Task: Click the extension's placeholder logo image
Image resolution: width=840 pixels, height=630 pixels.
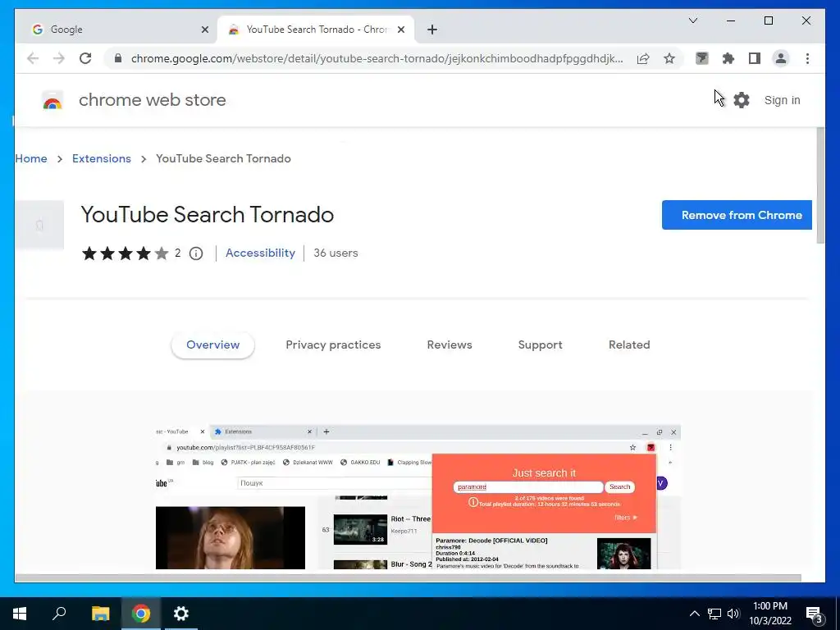Action: [39, 225]
